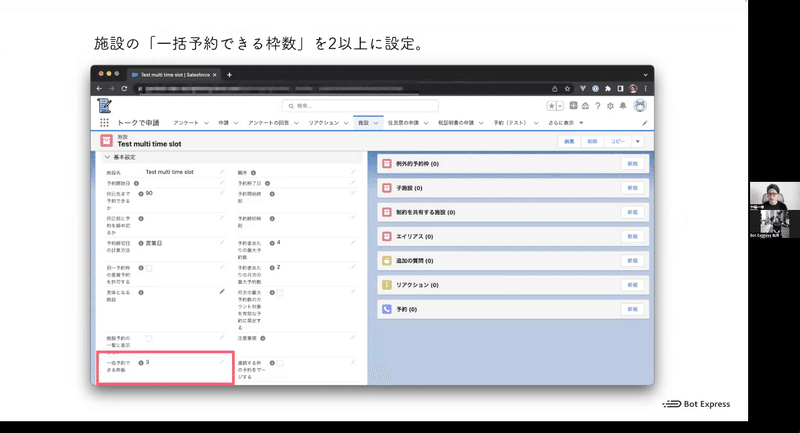Viewport: 800px width, 433px height.
Task: Click the info icon next to 順序
Action: click(253, 173)
